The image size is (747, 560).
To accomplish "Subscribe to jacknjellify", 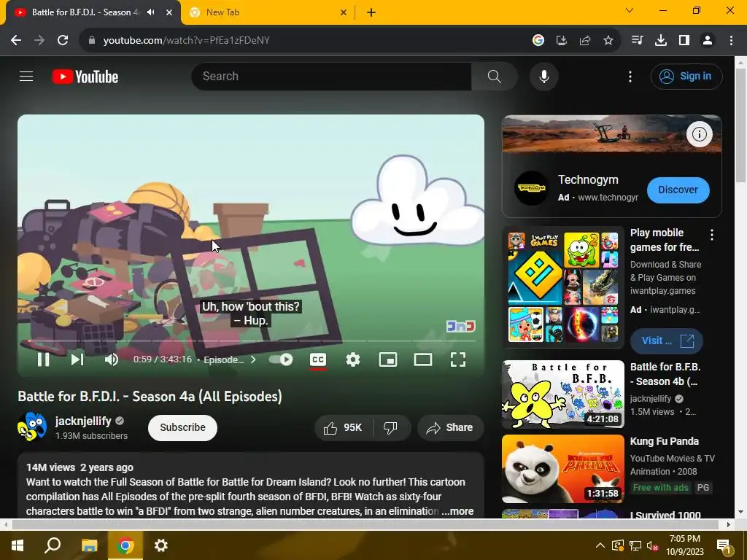I will 182,427.
